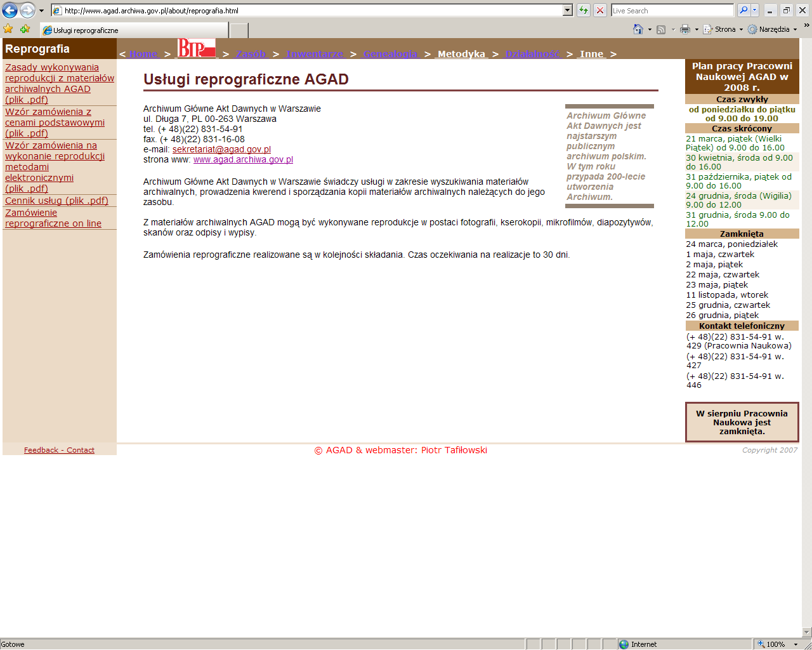
Task: Open the Genealogia navigation link
Action: (390, 54)
